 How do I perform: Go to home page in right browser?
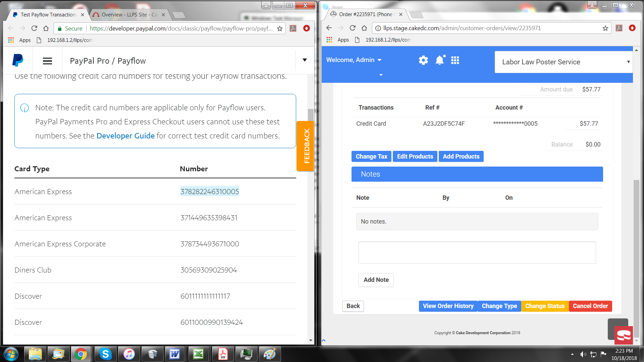coord(364,28)
